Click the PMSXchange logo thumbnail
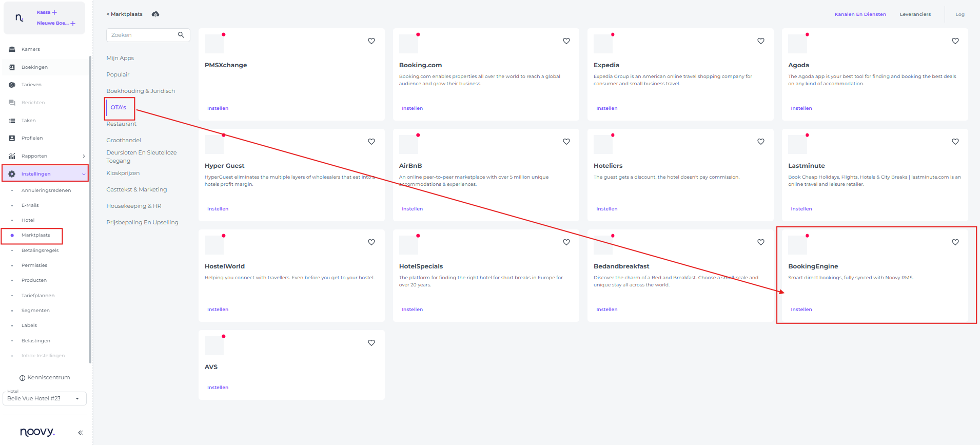 point(214,44)
